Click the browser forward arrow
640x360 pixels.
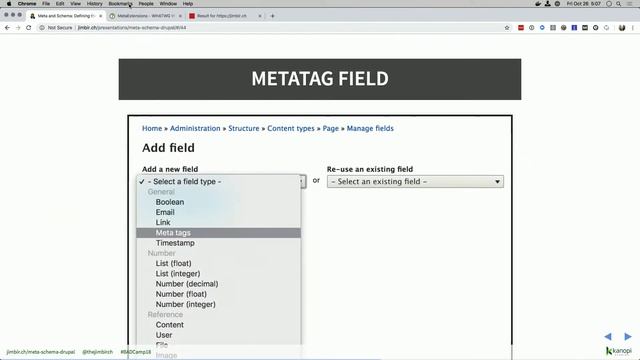(x=18, y=28)
